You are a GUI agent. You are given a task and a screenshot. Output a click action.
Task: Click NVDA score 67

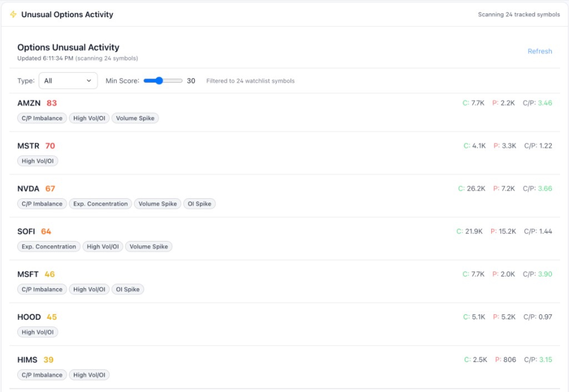pyautogui.click(x=50, y=189)
